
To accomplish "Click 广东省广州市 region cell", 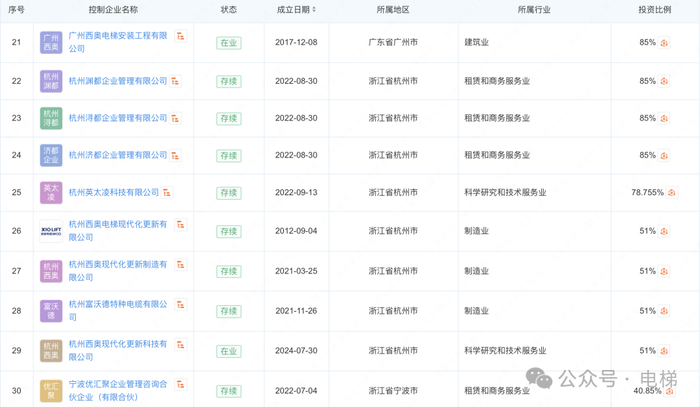I will coord(393,42).
